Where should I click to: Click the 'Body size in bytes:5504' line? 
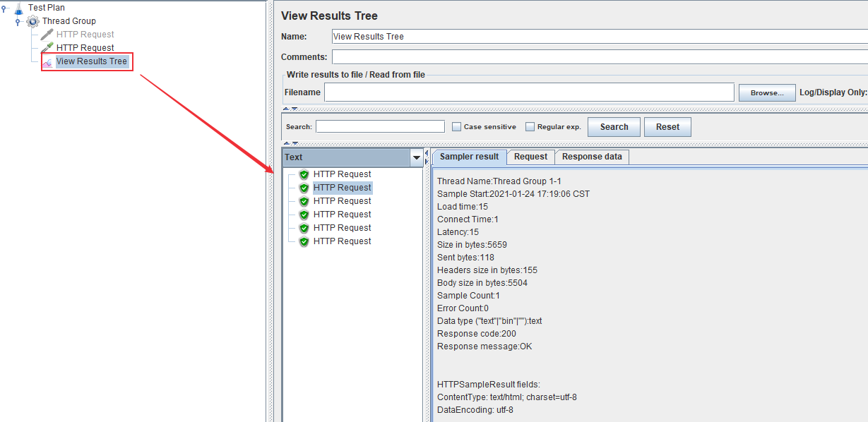tap(482, 283)
